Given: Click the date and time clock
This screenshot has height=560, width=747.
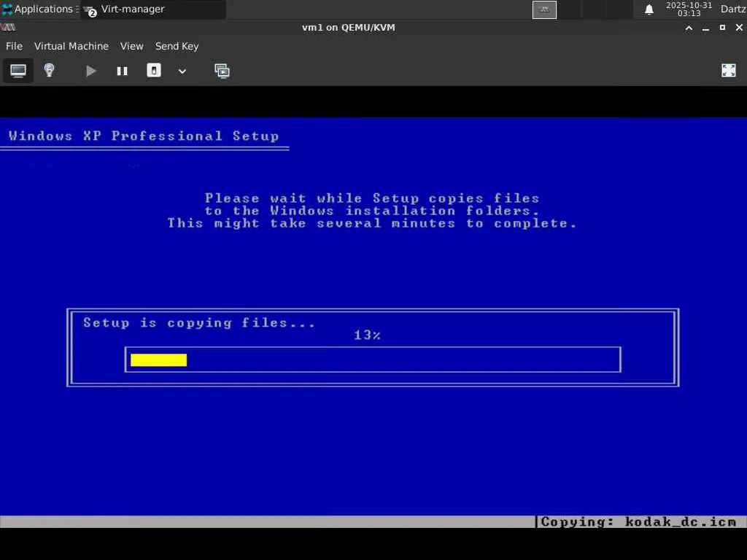Looking at the screenshot, I should [x=689, y=9].
